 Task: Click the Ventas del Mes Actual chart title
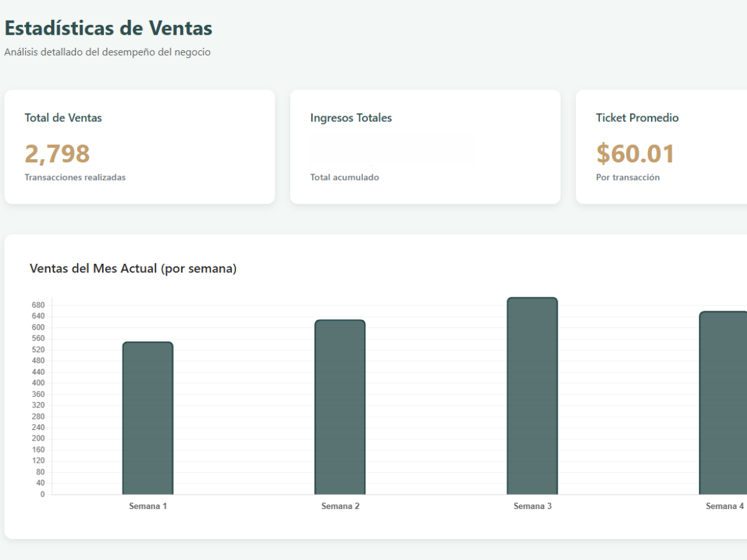pos(133,269)
